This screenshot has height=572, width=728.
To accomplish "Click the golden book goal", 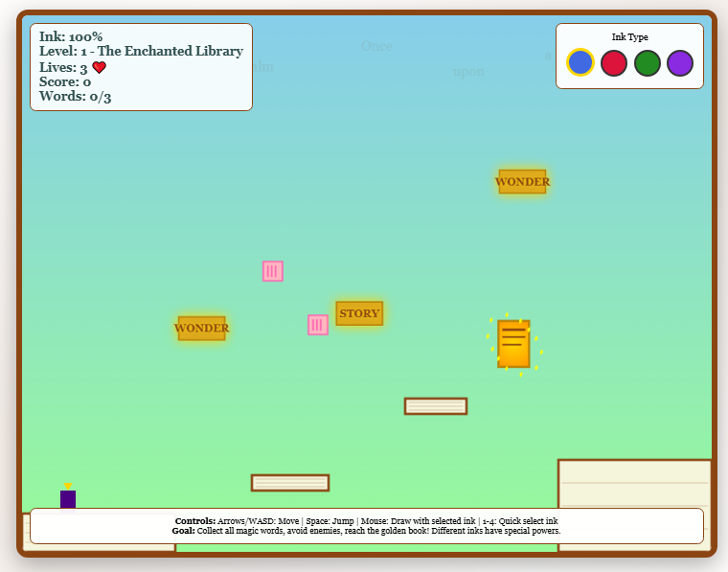I will [513, 344].
